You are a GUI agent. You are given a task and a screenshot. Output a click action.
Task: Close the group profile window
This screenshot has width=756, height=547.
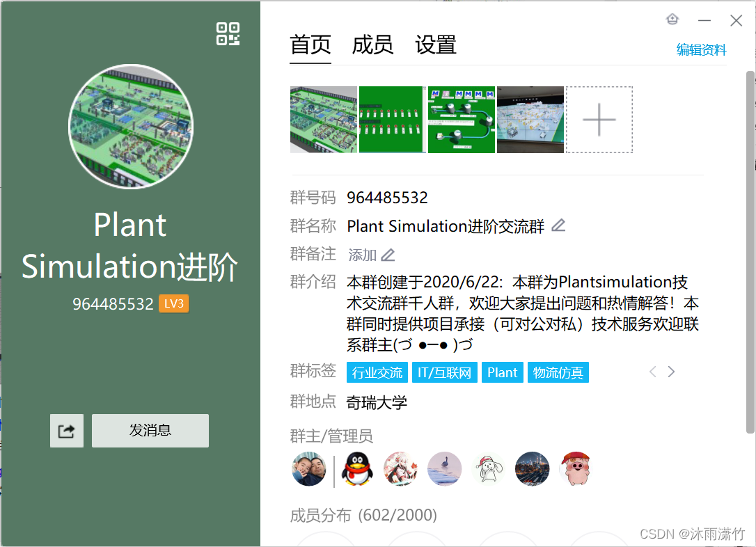pos(737,20)
